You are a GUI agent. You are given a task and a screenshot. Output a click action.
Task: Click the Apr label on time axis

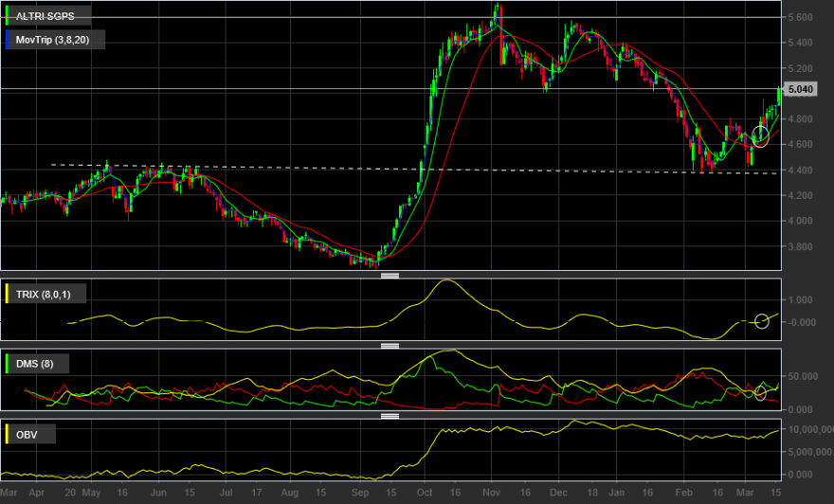37,493
